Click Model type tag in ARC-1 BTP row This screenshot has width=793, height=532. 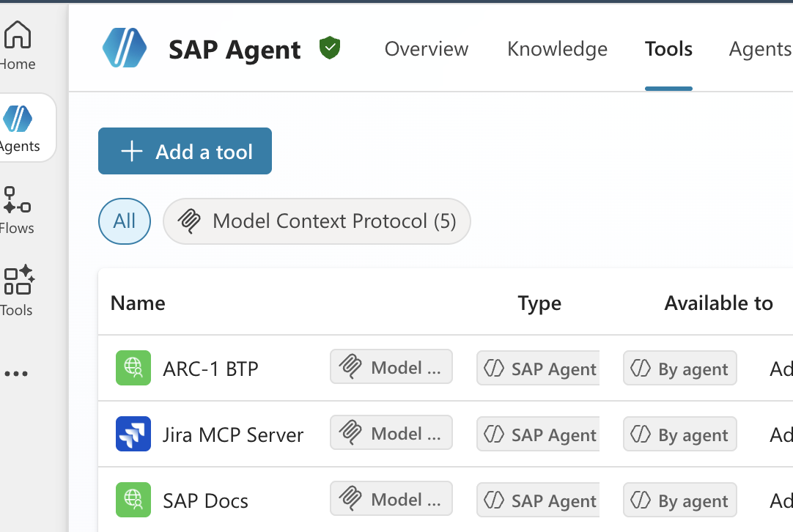point(391,366)
